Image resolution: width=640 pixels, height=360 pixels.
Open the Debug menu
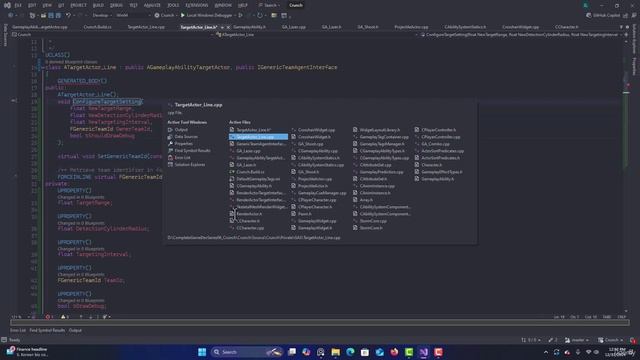click(x=116, y=5)
